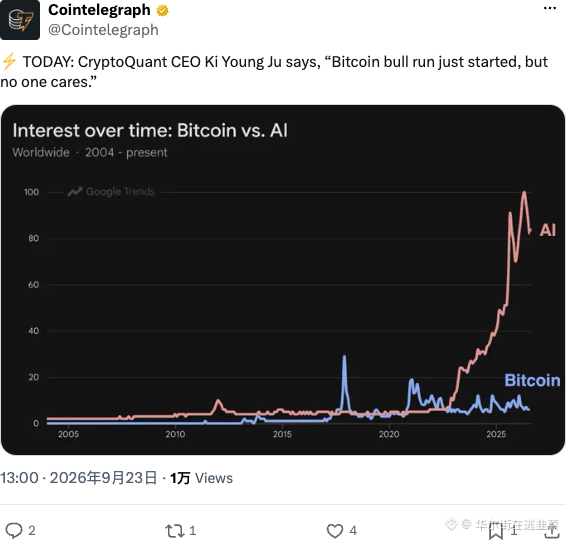The height and width of the screenshot is (541, 566).
Task: Open the Cointelegraph profile avatar
Action: coord(20,20)
